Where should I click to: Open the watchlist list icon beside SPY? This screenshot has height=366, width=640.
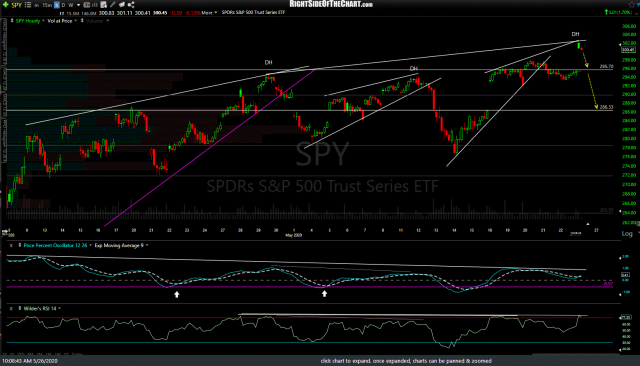28,5
